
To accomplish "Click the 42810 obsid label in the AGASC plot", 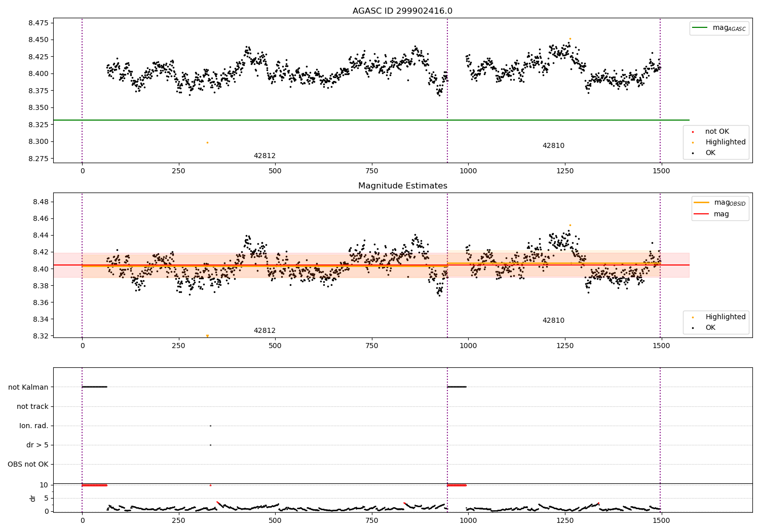I will coord(553,146).
